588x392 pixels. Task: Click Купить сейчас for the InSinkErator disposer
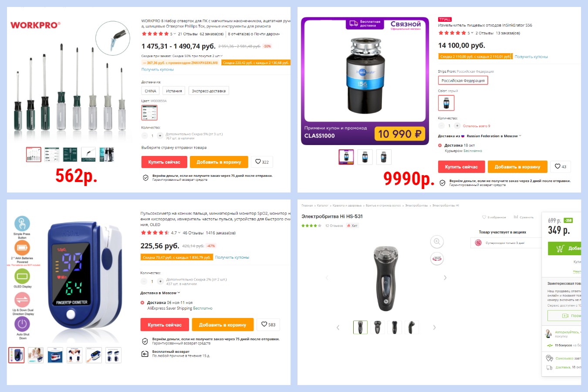[x=461, y=167]
